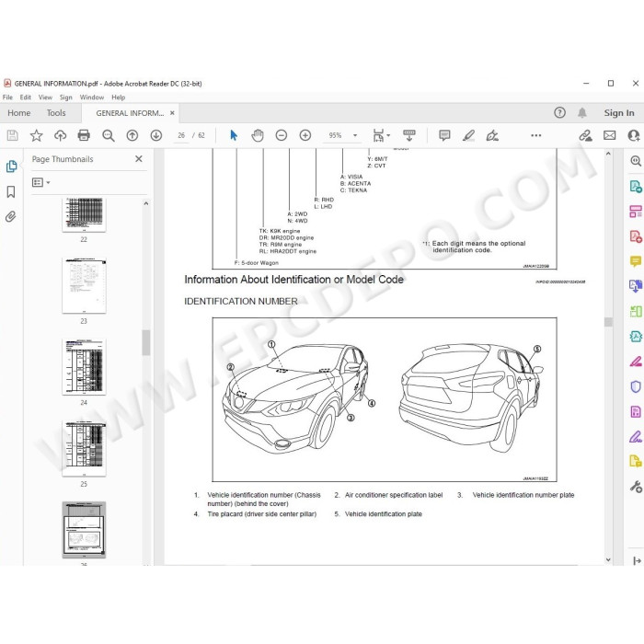Add the file to starred favorites
Image resolution: width=644 pixels, height=644 pixels.
point(36,135)
